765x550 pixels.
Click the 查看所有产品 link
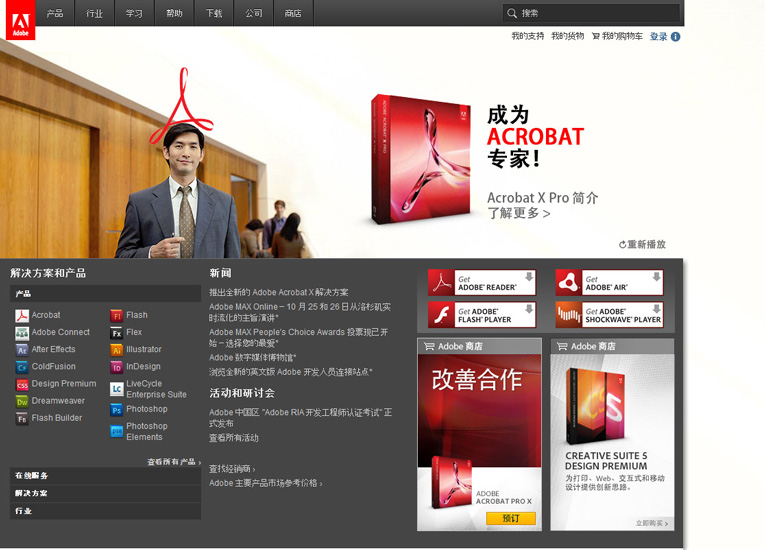(174, 462)
